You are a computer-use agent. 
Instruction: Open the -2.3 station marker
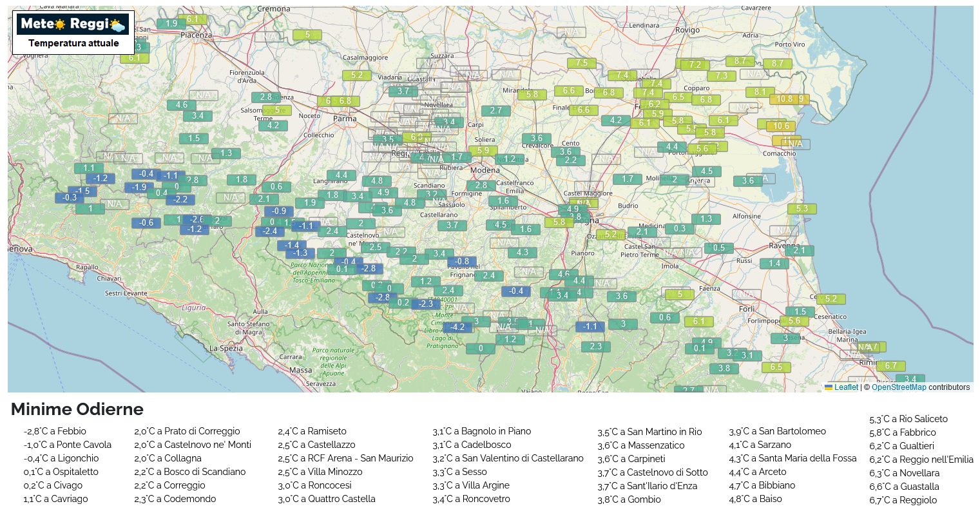426,304
